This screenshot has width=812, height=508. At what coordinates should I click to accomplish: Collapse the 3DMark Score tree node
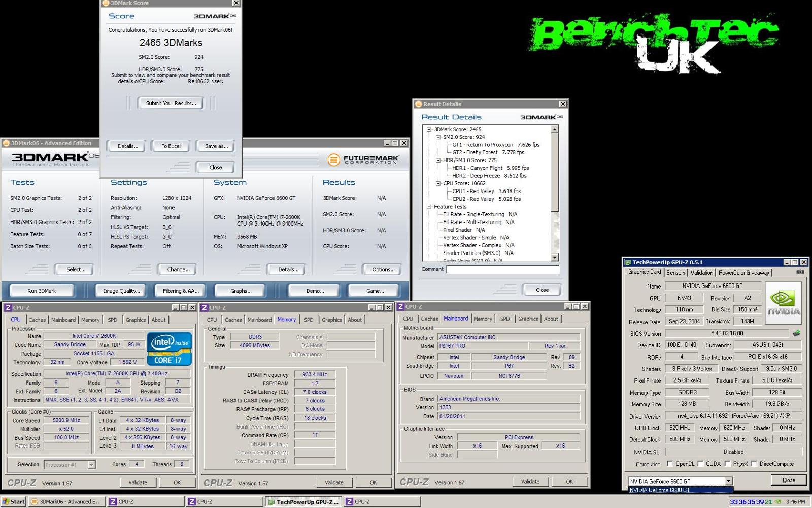(429, 129)
